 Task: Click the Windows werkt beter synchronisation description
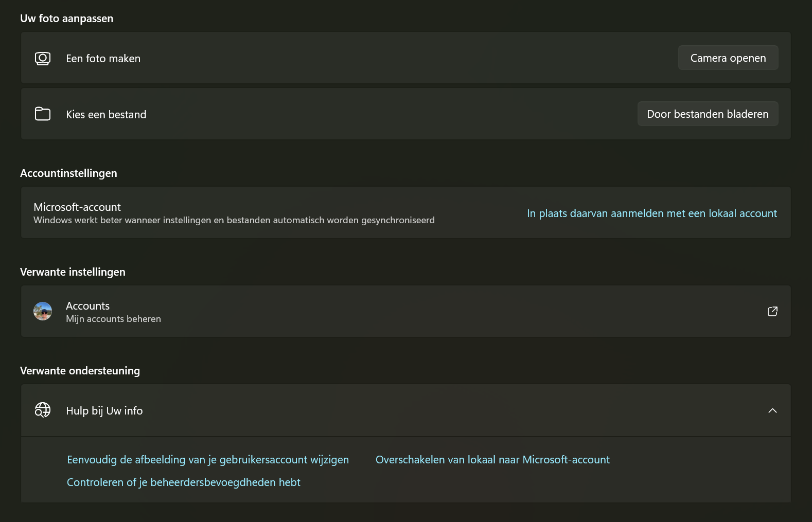point(234,220)
